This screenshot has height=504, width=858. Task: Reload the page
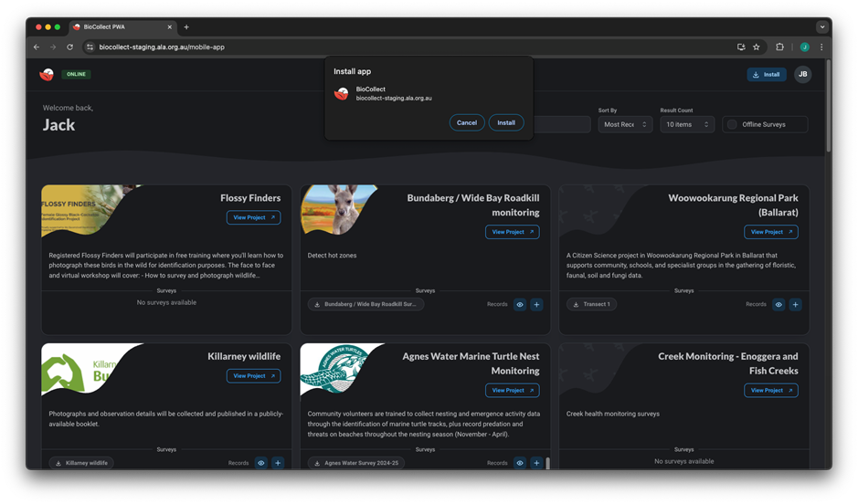pos(70,47)
